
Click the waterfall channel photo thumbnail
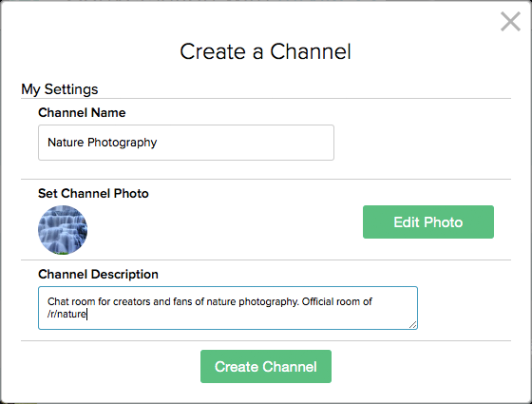click(63, 230)
